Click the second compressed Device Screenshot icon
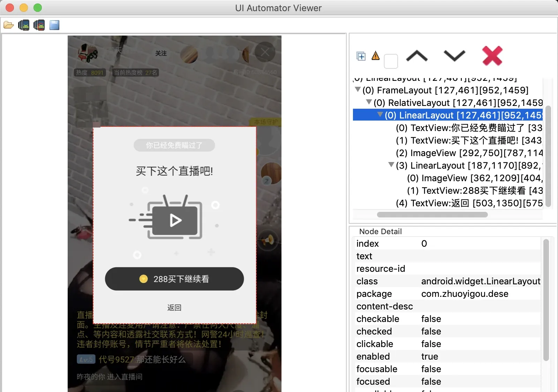 [39, 25]
